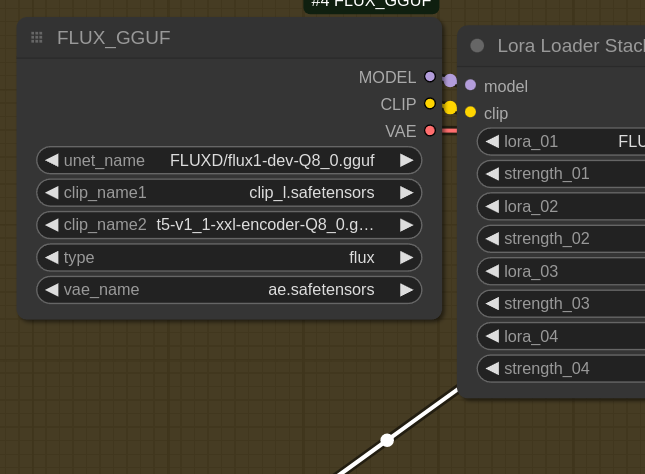This screenshot has height=474, width=645.
Task: Select previous unet_name with left arrow
Action: 52,160
